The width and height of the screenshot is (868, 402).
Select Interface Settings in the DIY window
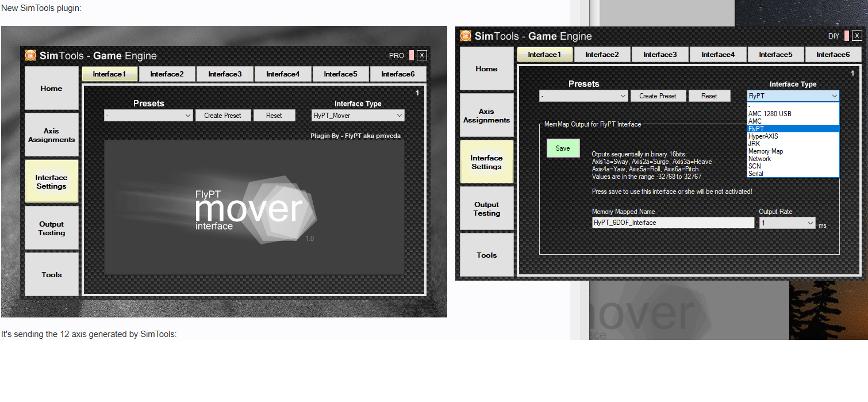pyautogui.click(x=487, y=162)
